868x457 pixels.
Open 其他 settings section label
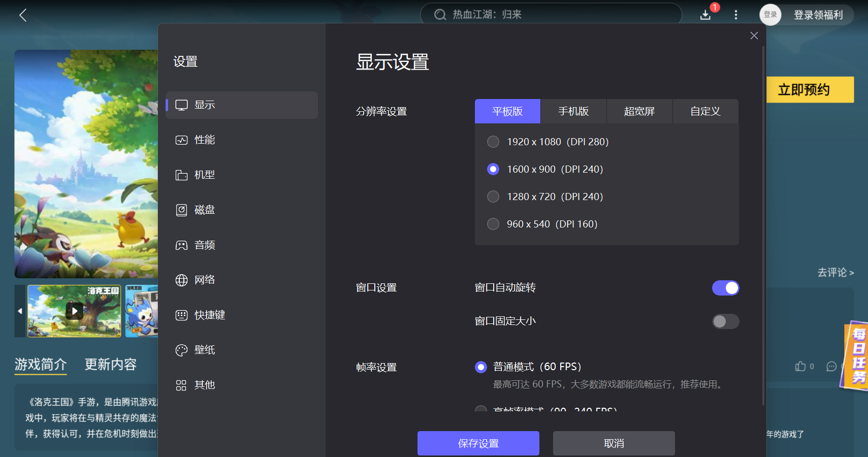click(x=205, y=385)
